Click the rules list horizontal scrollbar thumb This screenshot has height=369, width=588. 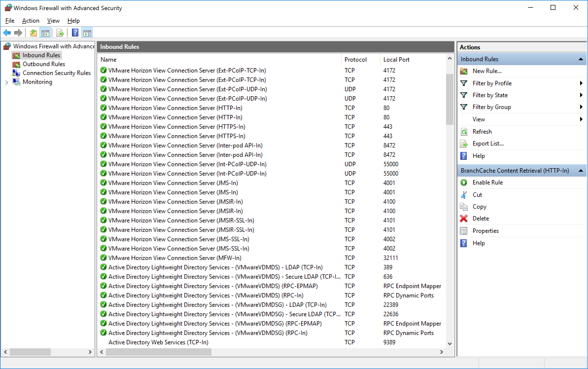158,352
